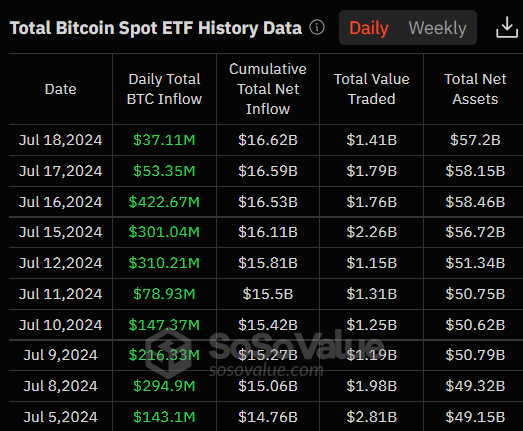Open the sosovalue.com watermark link

coord(266,370)
